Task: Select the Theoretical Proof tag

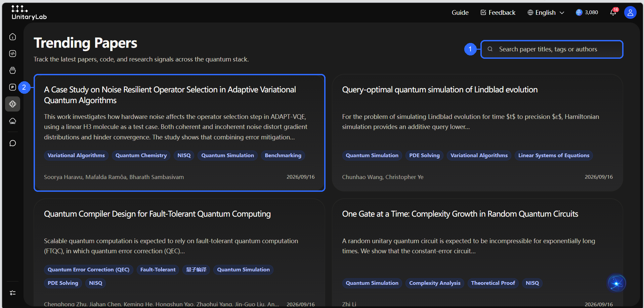Action: click(x=493, y=283)
